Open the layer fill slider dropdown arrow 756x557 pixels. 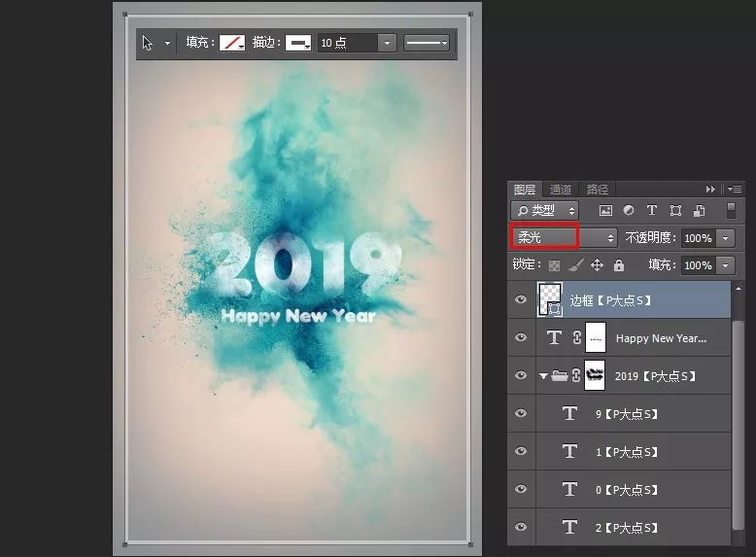coord(725,265)
